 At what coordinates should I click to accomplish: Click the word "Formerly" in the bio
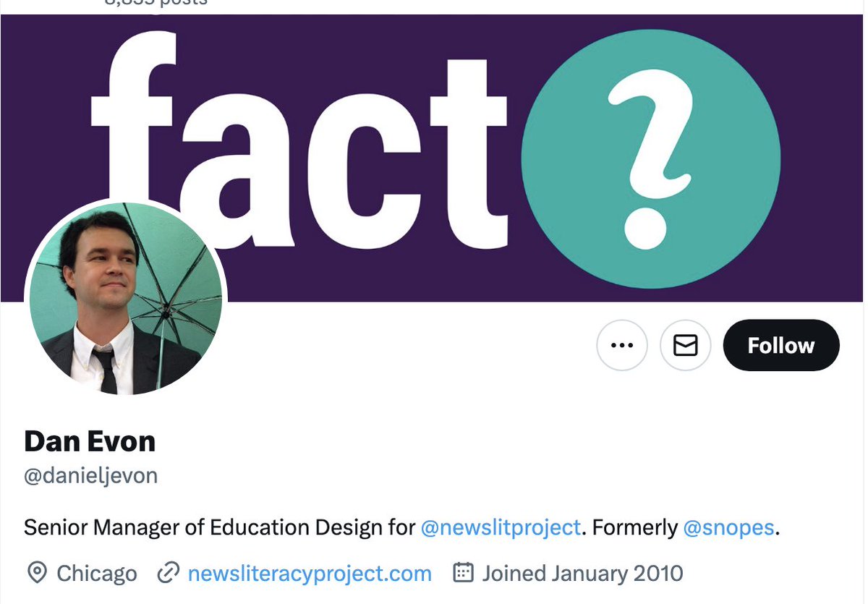tap(634, 527)
